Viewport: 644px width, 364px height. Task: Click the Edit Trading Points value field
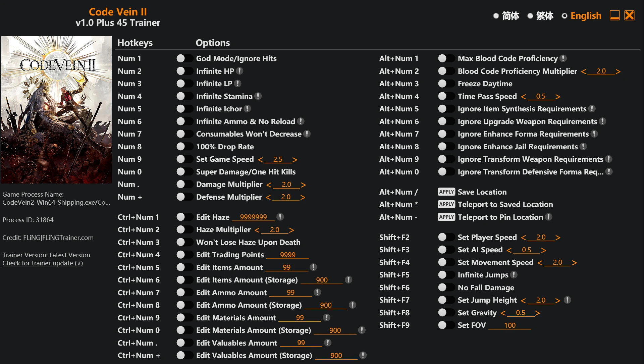pos(287,255)
